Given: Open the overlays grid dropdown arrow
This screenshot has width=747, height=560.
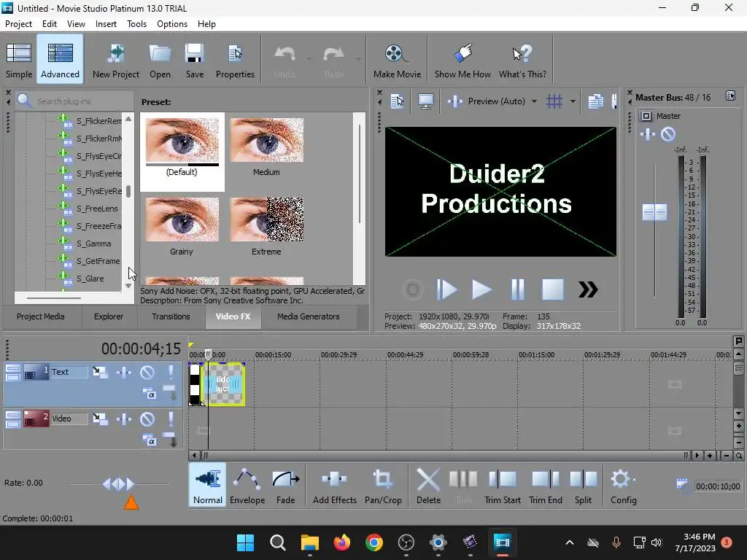Looking at the screenshot, I should pos(573,101).
